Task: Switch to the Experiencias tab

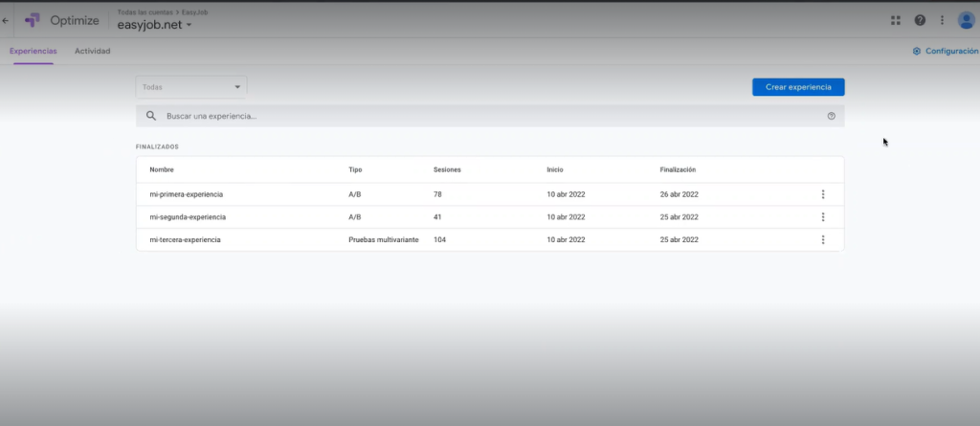Action: coord(33,52)
